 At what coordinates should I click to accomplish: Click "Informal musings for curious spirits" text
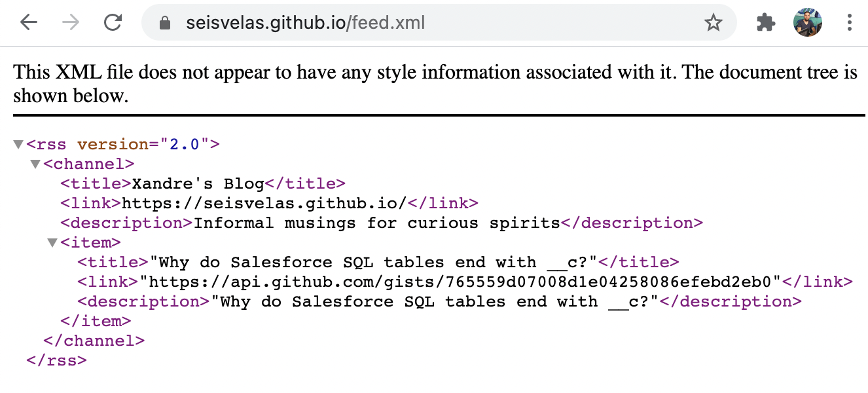377,223
